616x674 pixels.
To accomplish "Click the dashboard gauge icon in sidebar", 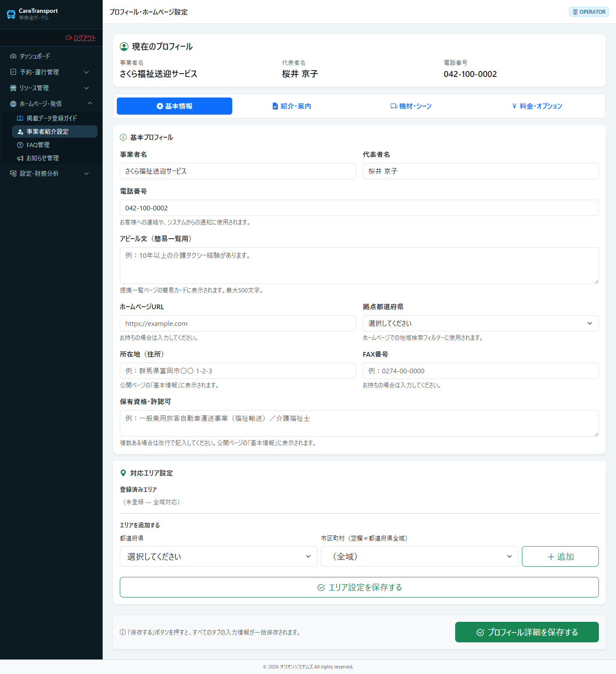I will (x=13, y=56).
